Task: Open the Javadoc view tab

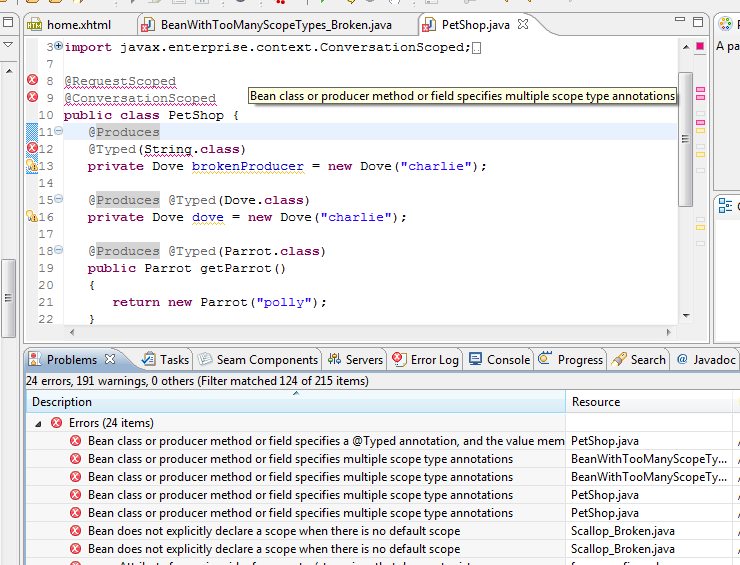Action: pyautogui.click(x=706, y=360)
